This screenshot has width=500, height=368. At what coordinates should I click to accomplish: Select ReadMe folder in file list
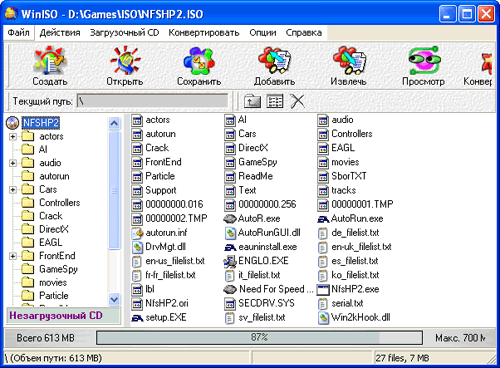click(x=255, y=176)
